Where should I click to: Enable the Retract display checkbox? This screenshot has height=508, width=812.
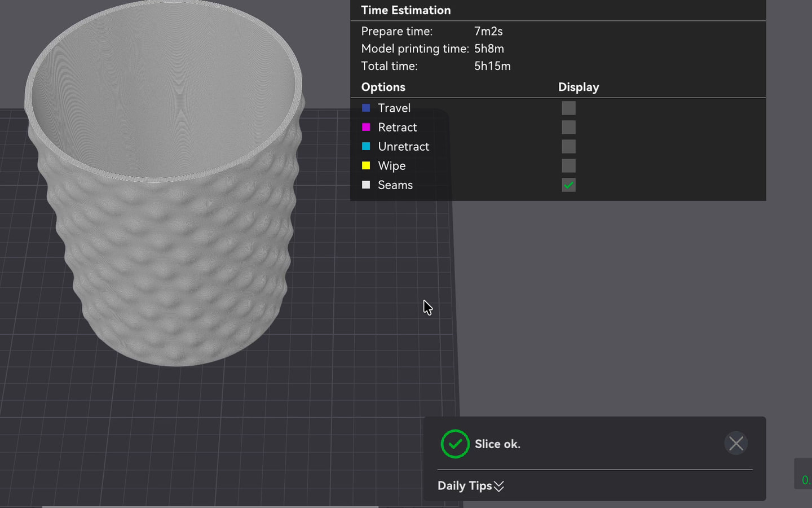pos(568,127)
